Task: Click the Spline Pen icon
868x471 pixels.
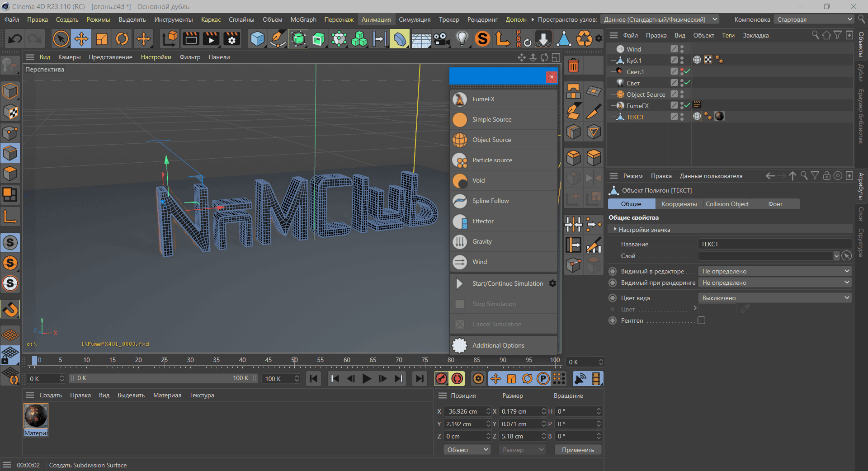Action: [x=278, y=39]
